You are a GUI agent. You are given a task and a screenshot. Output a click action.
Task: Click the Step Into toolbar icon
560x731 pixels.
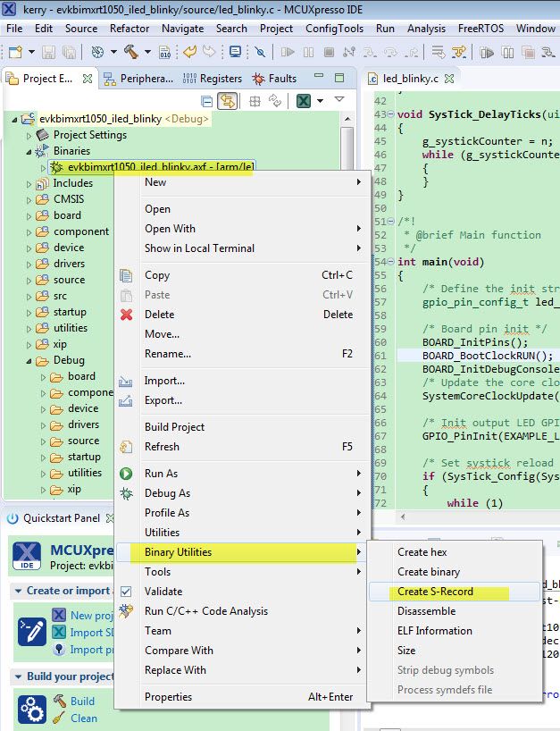[371, 52]
